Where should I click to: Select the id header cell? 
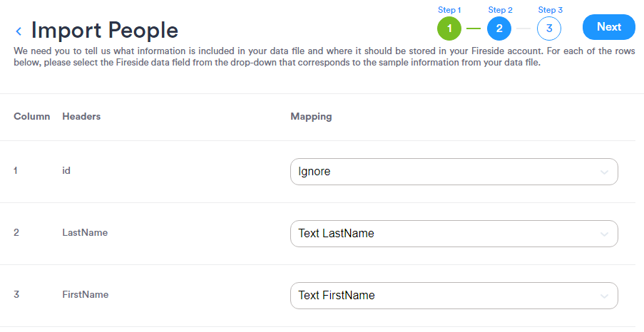pyautogui.click(x=66, y=171)
